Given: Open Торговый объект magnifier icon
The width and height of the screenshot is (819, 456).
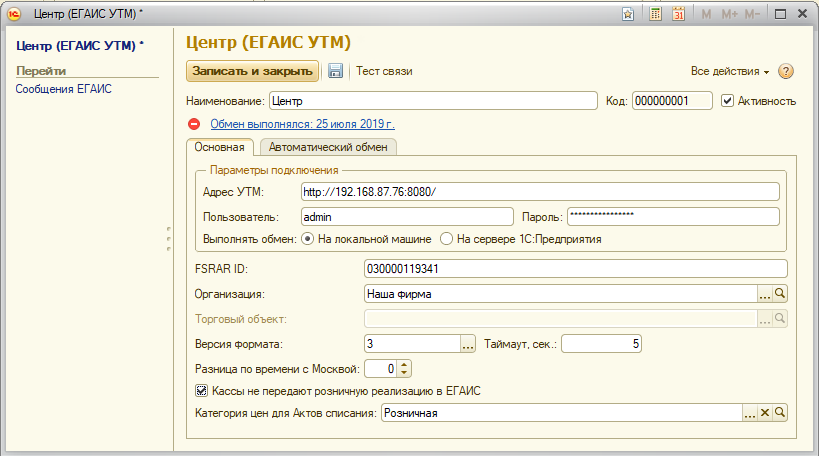Looking at the screenshot, I should tap(780, 318).
